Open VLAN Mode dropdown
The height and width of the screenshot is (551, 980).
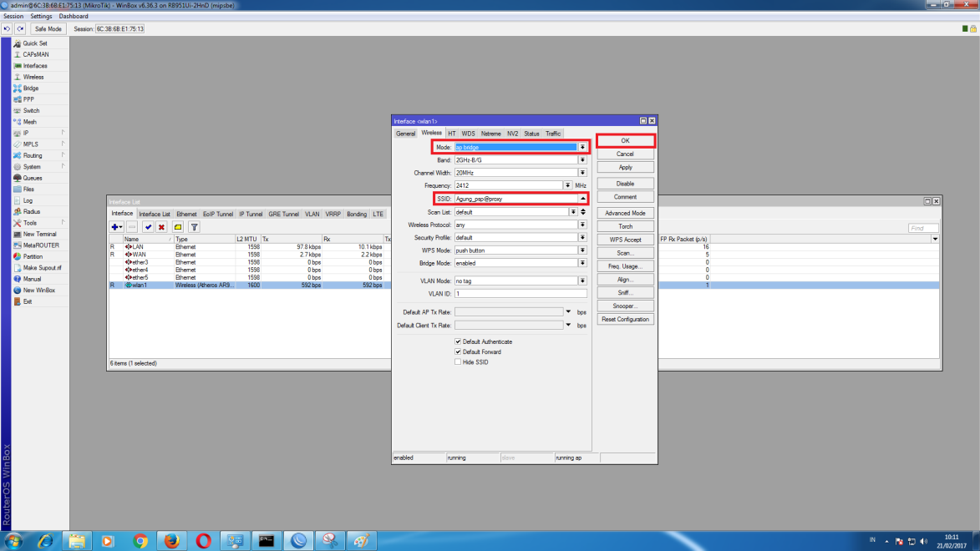pyautogui.click(x=582, y=281)
